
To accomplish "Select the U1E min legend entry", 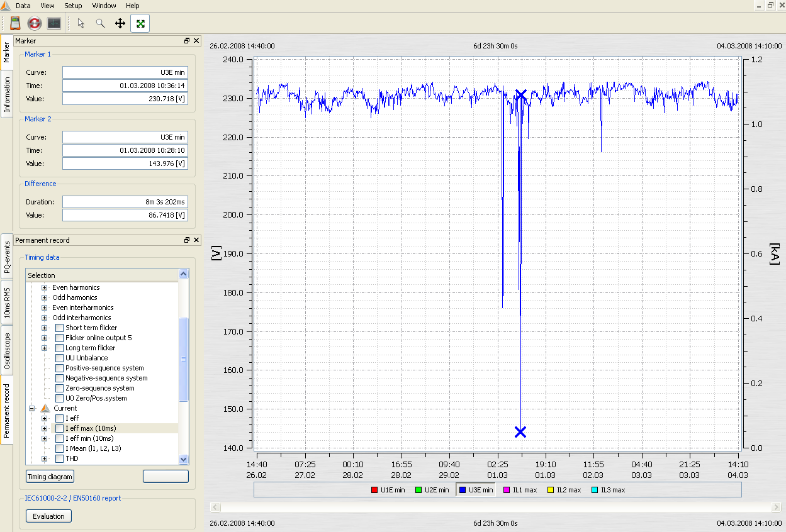I will 388,489.
